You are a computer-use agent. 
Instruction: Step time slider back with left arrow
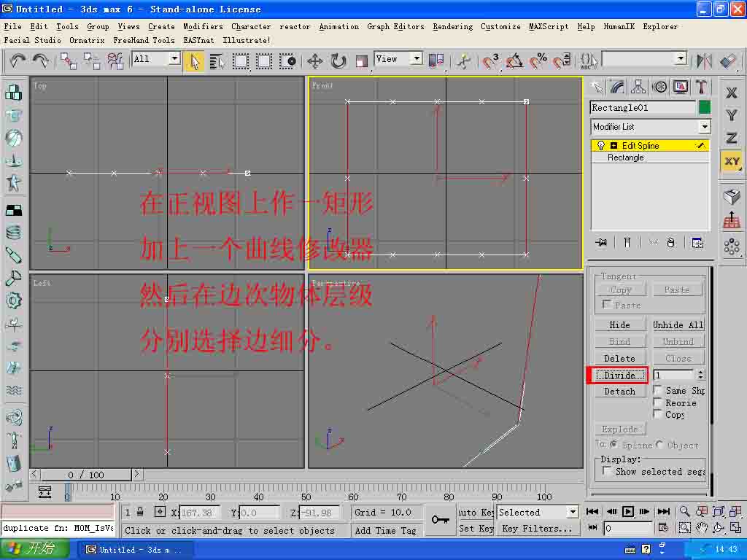pos(34,474)
